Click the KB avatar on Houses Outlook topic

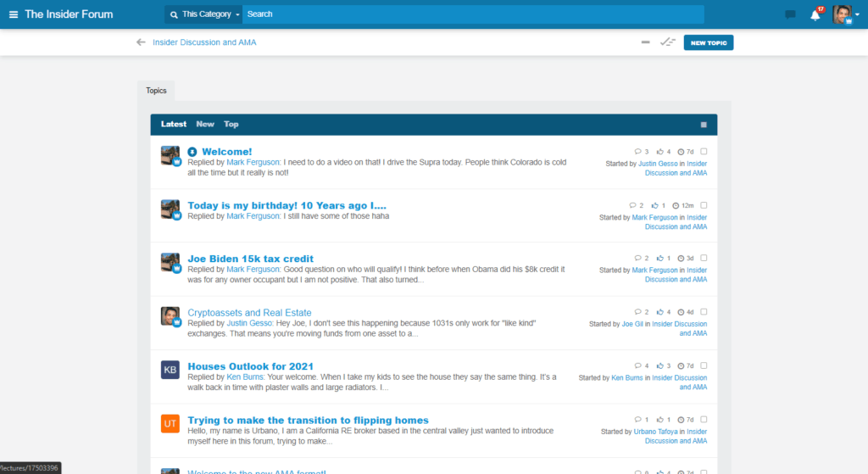click(170, 370)
